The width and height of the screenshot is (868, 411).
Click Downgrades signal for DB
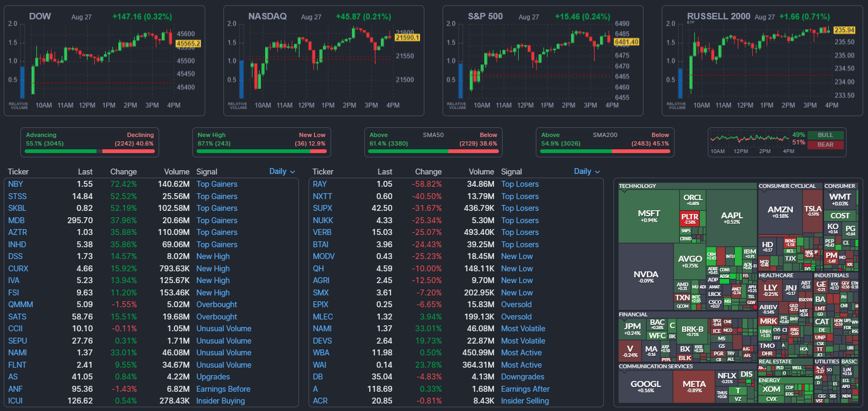[x=522, y=377]
